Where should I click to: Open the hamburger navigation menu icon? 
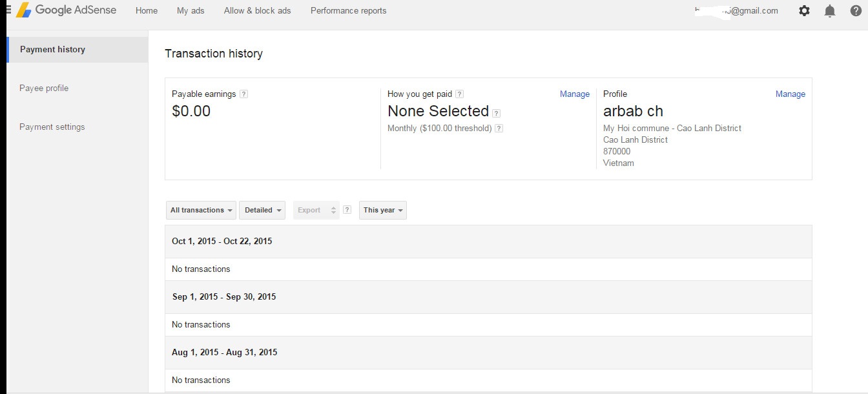[8, 10]
